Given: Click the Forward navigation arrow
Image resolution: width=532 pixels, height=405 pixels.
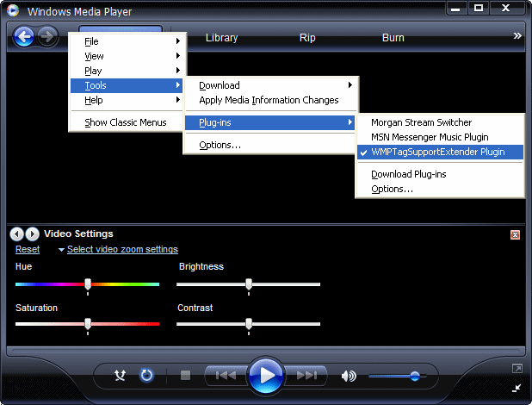Looking at the screenshot, I should click(x=47, y=36).
